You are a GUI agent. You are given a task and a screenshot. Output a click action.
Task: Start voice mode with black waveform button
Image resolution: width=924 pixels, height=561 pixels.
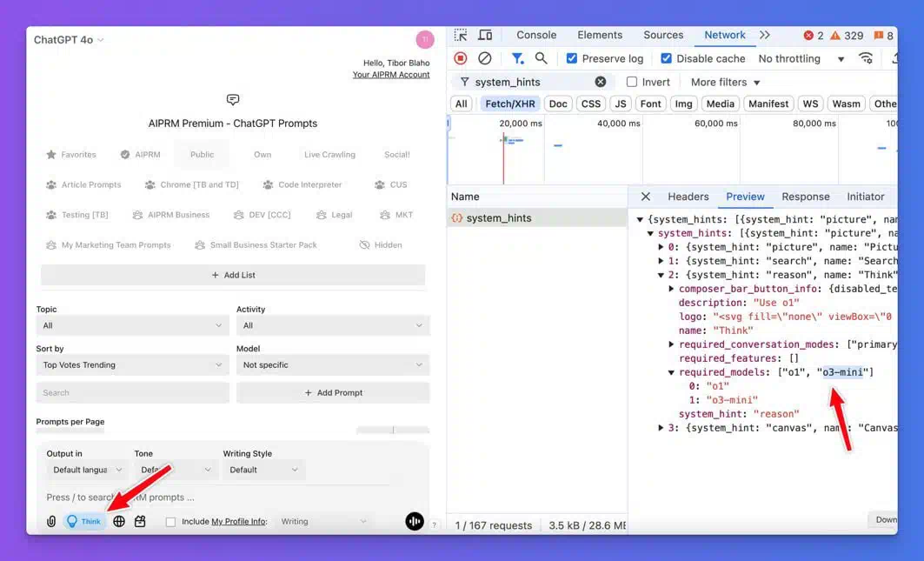click(415, 522)
